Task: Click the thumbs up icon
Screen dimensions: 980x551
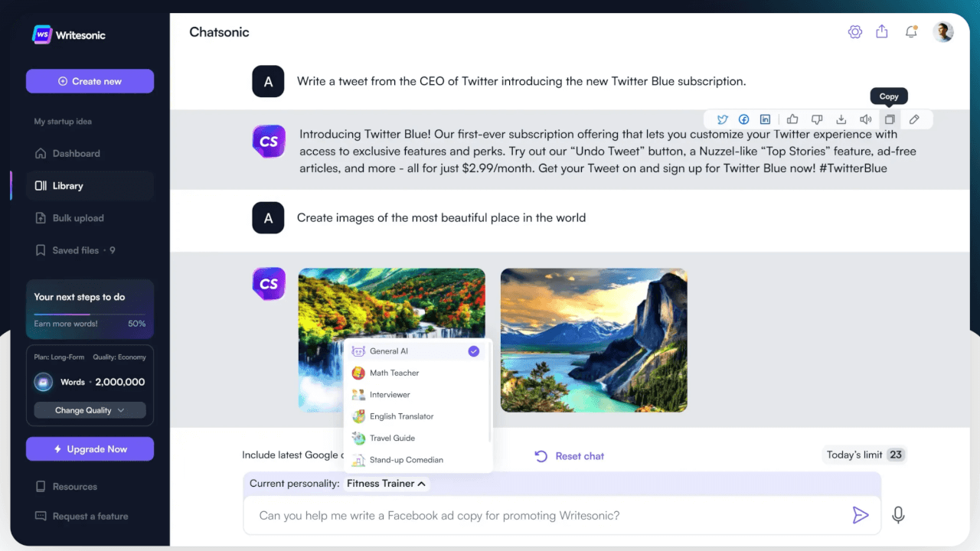Action: pyautogui.click(x=792, y=119)
